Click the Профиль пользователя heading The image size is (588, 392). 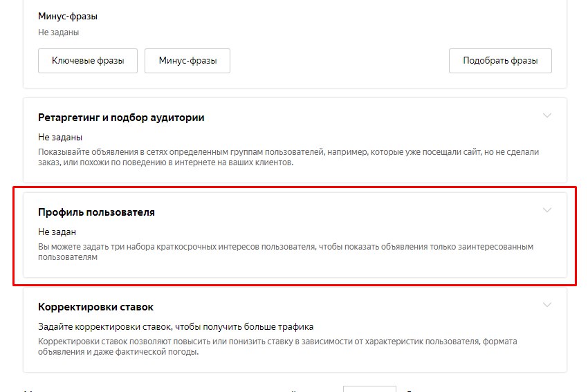click(x=96, y=212)
